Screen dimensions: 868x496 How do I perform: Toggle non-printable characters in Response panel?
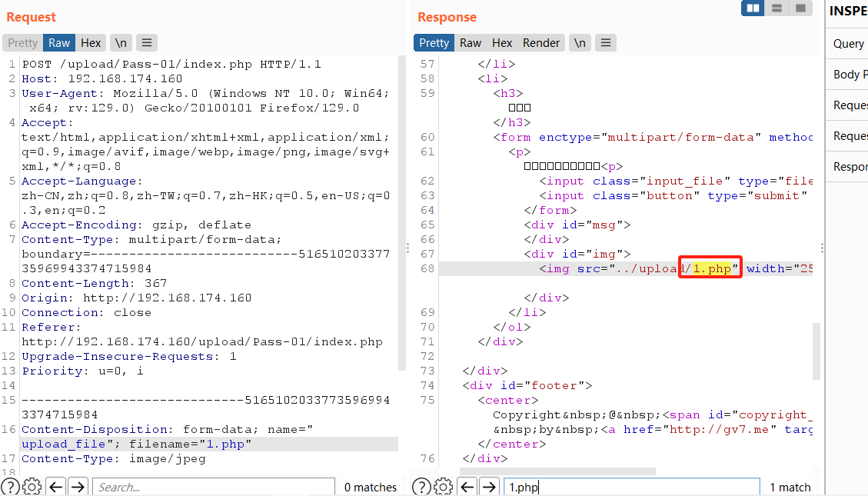pos(580,42)
